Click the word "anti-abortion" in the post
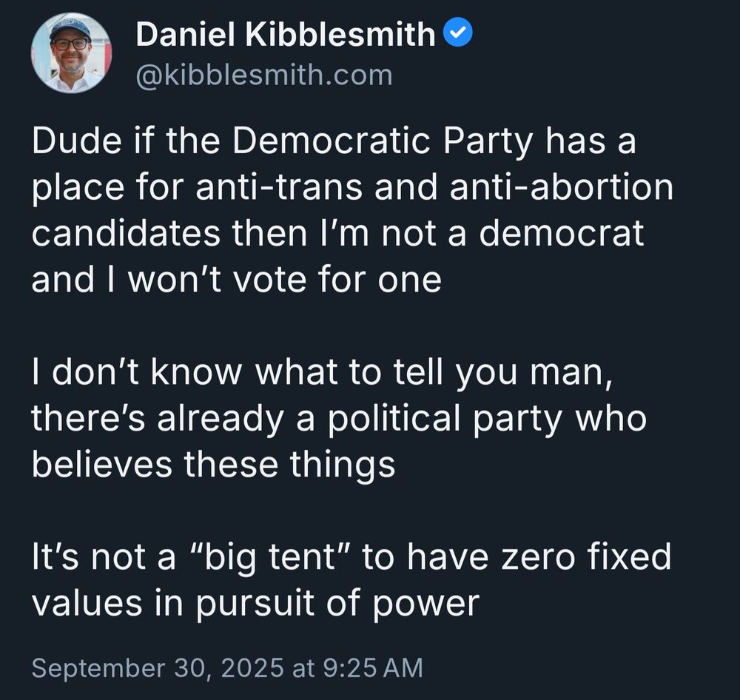 pyautogui.click(x=561, y=187)
